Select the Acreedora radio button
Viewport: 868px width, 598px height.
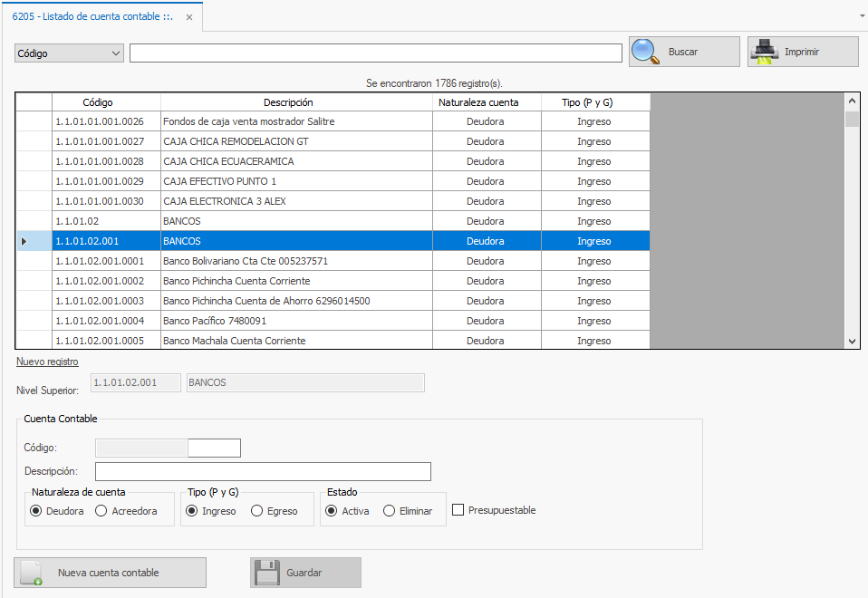(x=101, y=510)
